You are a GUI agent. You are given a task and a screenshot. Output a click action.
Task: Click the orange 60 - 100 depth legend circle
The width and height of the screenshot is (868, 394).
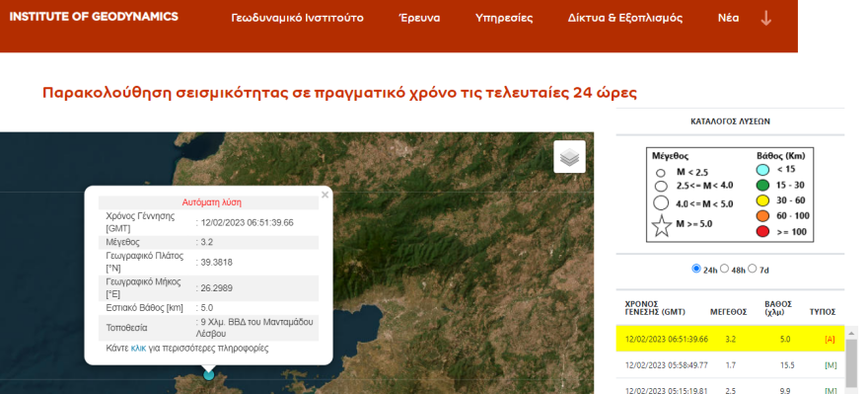coord(763,216)
